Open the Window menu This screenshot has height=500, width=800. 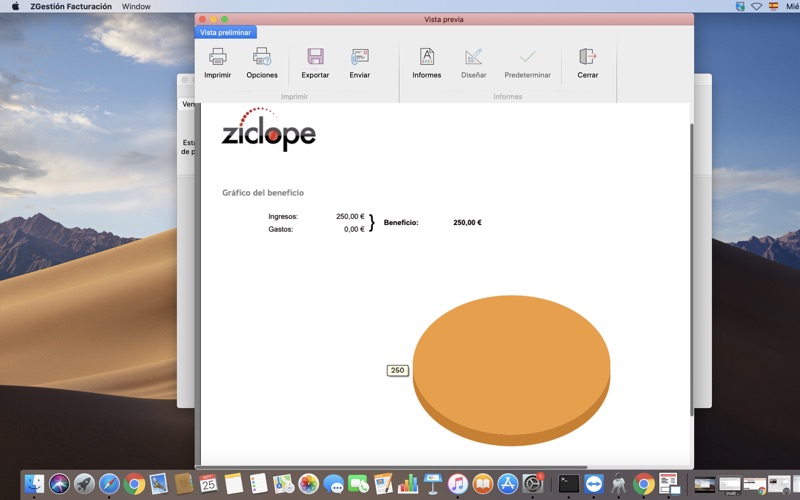[x=136, y=6]
